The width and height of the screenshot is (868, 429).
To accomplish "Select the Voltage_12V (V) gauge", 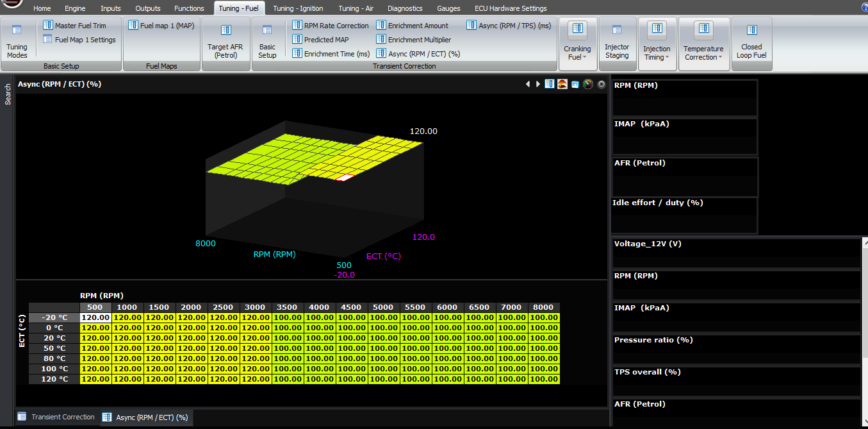I will pyautogui.click(x=737, y=253).
